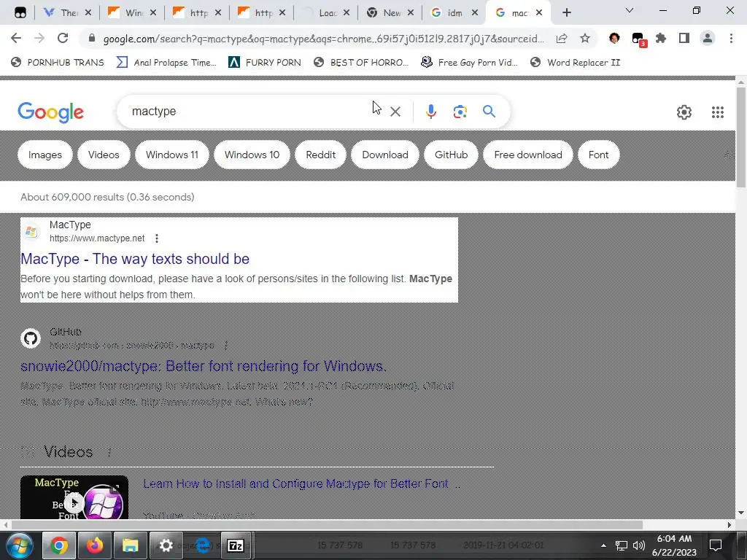Open Google quick settings gear
Image resolution: width=747 pixels, height=560 pixels.
684,112
